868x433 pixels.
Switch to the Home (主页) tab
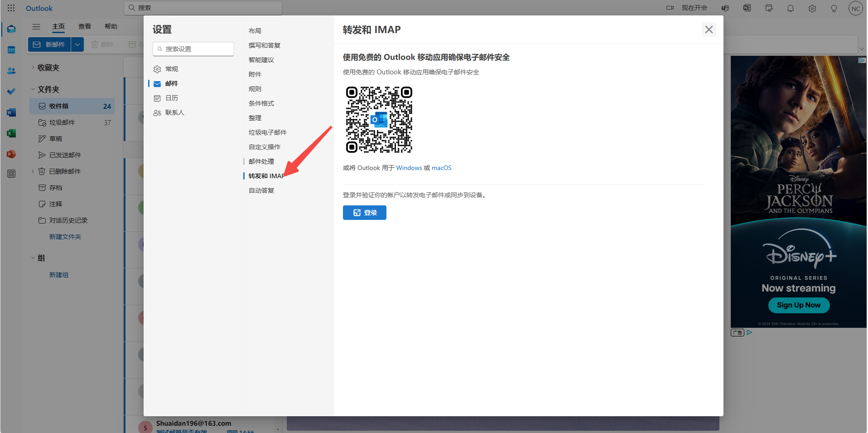click(x=58, y=26)
